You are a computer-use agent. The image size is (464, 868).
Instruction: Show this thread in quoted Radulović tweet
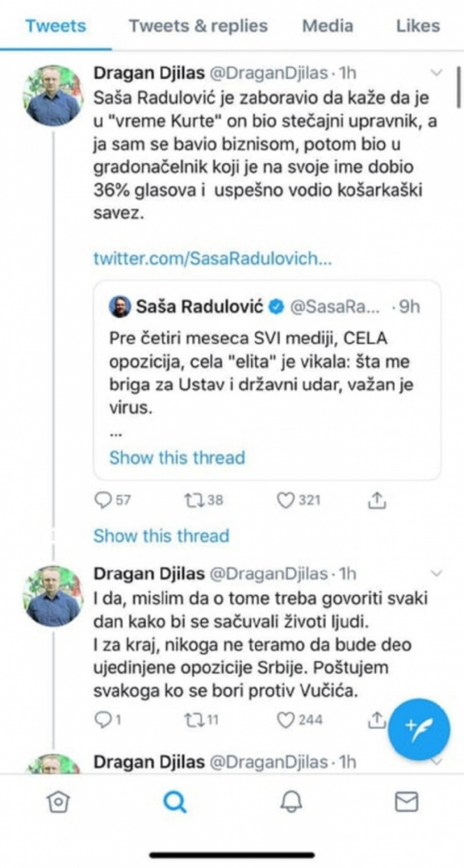pyautogui.click(x=177, y=457)
